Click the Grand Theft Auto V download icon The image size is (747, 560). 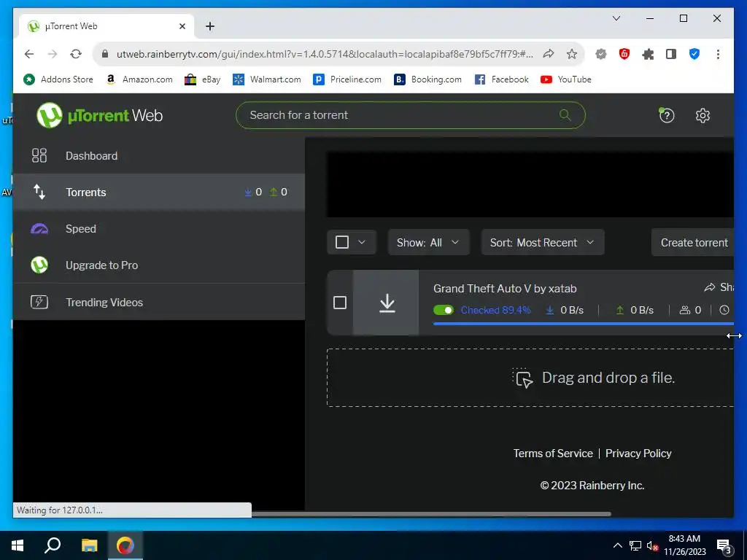[387, 303]
